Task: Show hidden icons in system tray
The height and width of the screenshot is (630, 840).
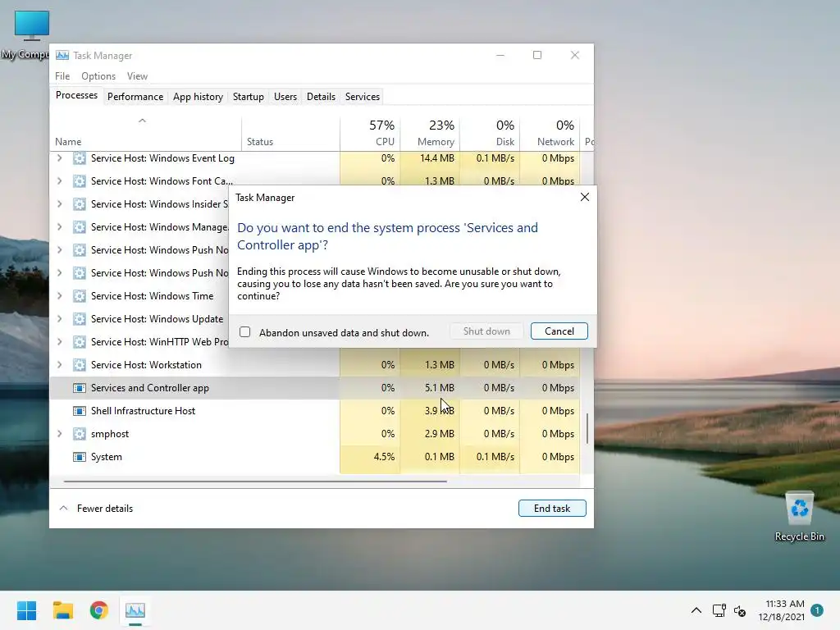Action: [x=696, y=610]
